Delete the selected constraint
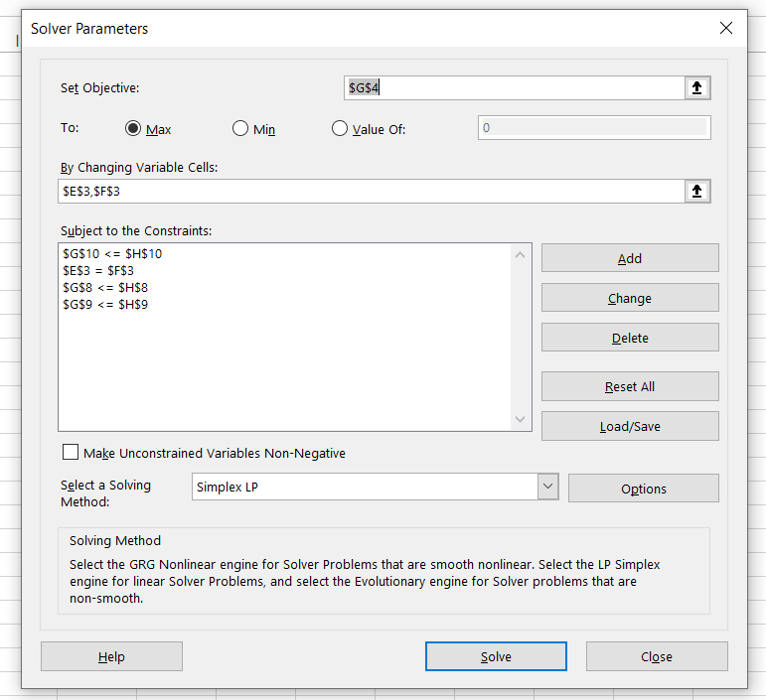The image size is (766, 700). (x=629, y=338)
